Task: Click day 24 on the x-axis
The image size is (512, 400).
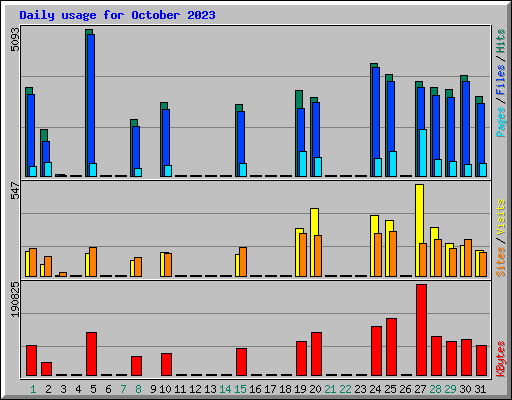Action: pyautogui.click(x=375, y=389)
